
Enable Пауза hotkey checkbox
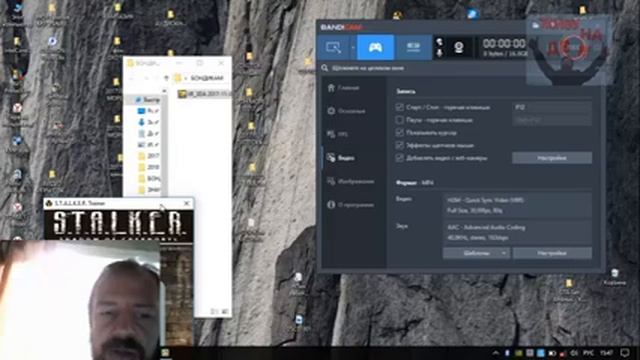pos(400,120)
